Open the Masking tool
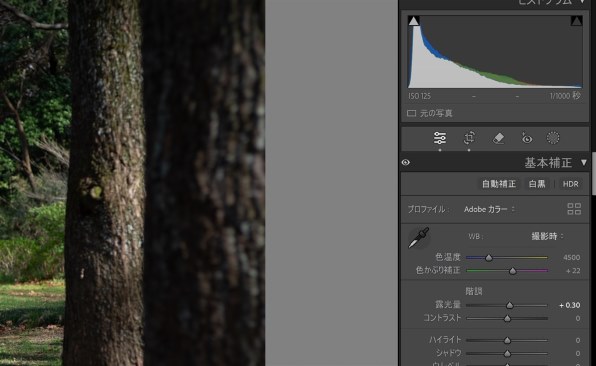Viewport: 596px width, 366px height. [553, 138]
